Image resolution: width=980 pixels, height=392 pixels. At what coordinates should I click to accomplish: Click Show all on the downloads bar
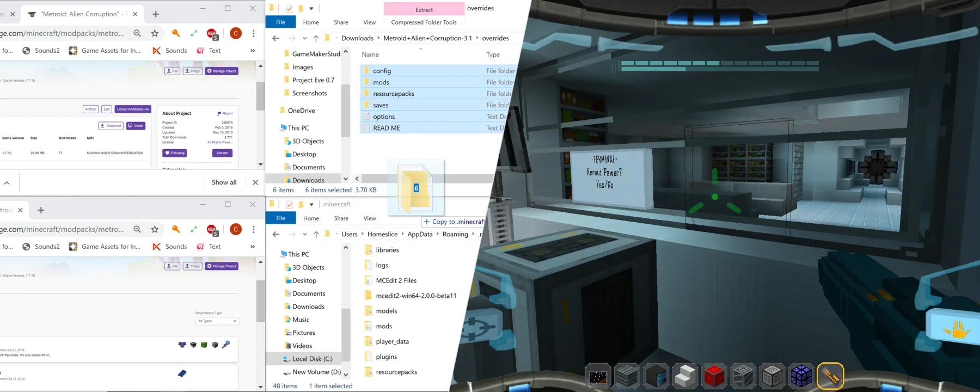224,182
